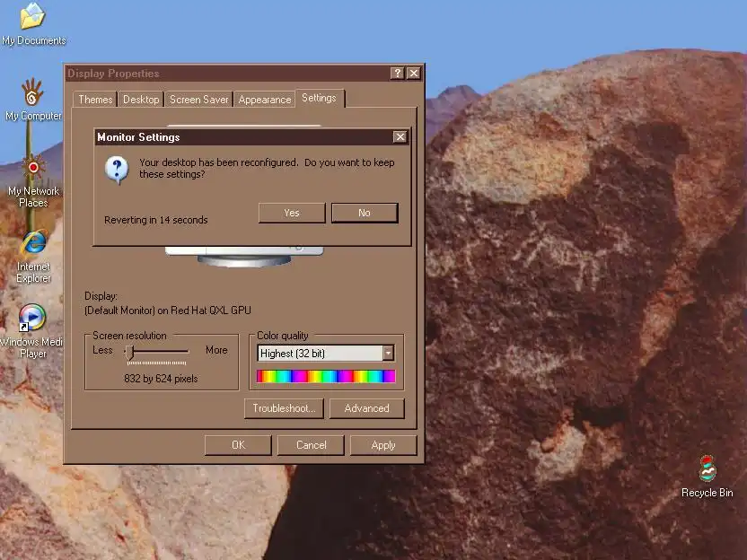Click the "(Default Monitor) on Red Hat QXL GPU" text
Image resolution: width=747 pixels, height=560 pixels.
168,311
